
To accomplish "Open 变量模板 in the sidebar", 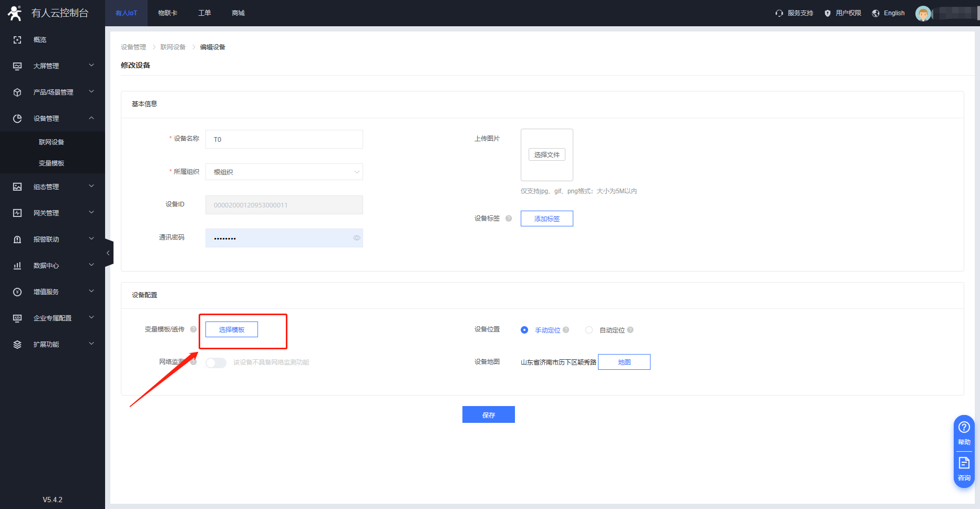I will point(51,163).
